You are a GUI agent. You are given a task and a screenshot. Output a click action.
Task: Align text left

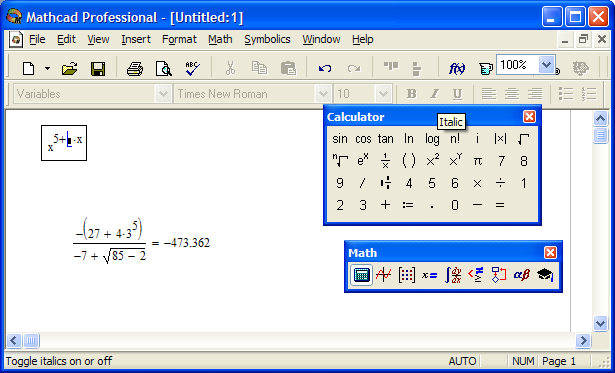click(489, 94)
